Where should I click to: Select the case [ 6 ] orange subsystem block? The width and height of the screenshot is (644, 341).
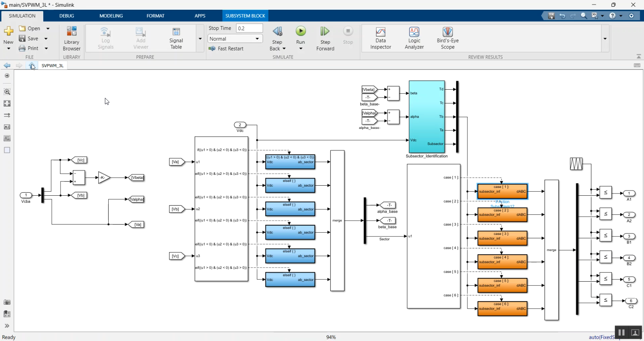[x=503, y=309]
